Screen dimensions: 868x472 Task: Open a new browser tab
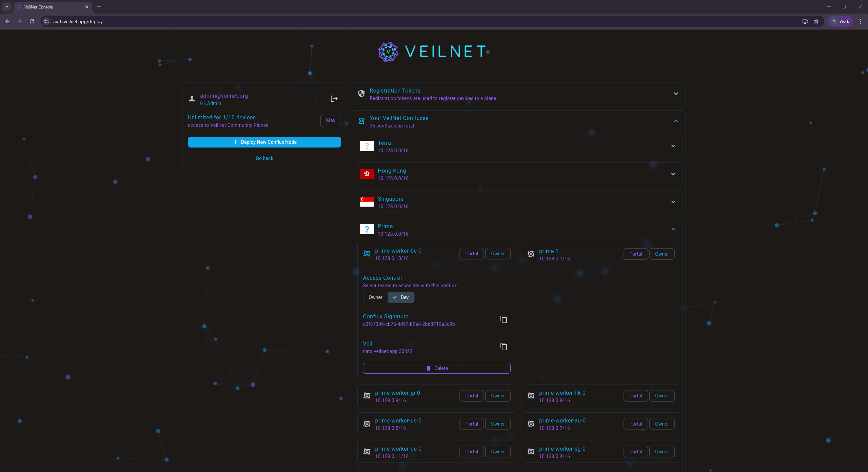[x=99, y=7]
